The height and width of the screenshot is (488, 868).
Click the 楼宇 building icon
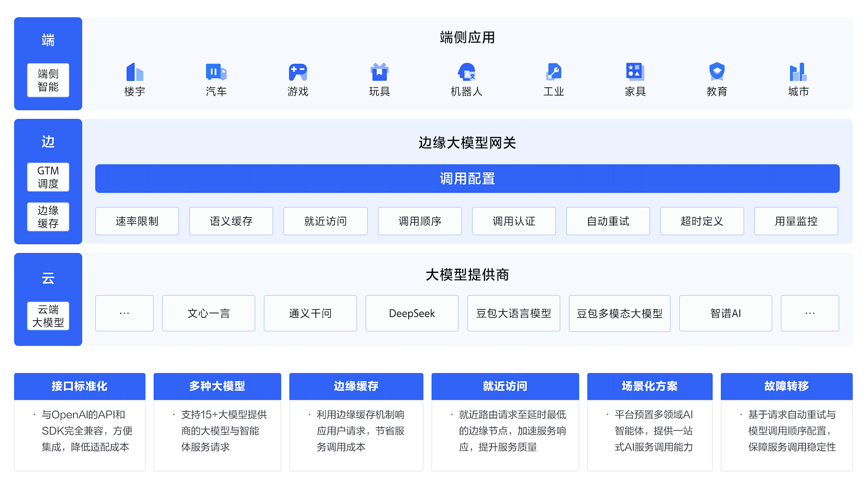point(134,72)
